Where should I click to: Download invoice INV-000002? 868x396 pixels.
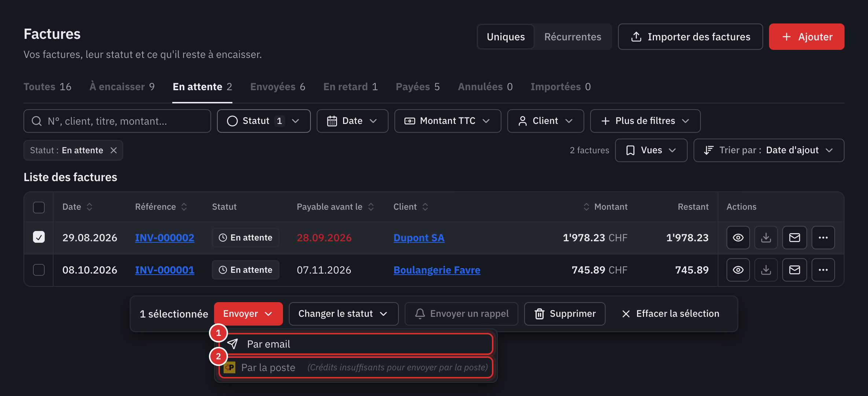766,238
